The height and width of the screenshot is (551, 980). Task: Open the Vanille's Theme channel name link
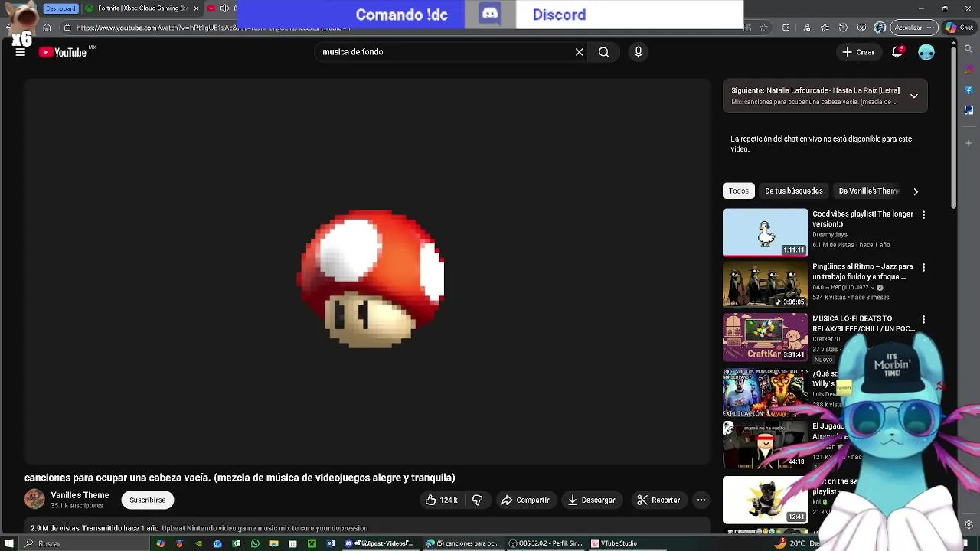[x=80, y=495]
